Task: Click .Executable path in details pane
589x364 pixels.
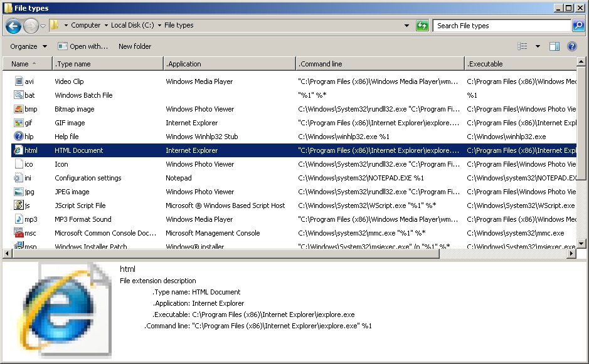Action: (273, 315)
